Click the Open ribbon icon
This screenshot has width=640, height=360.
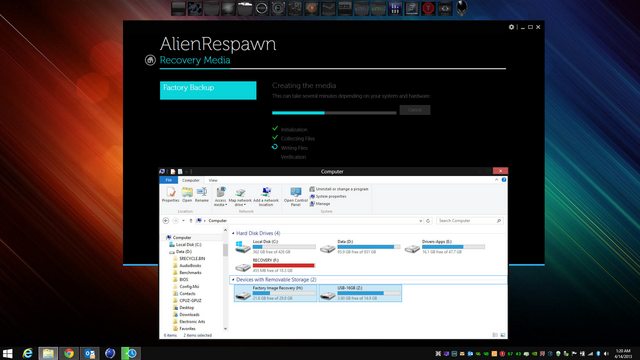coord(187,195)
